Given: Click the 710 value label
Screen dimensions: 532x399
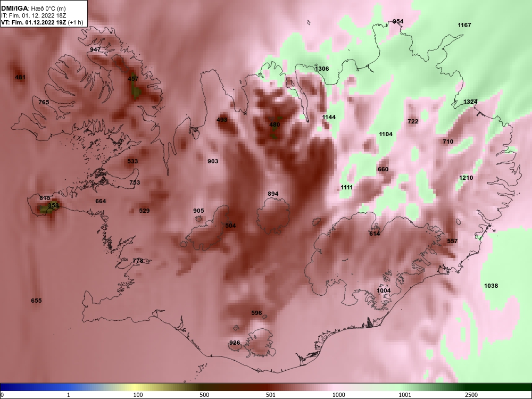Looking at the screenshot, I should tap(448, 142).
